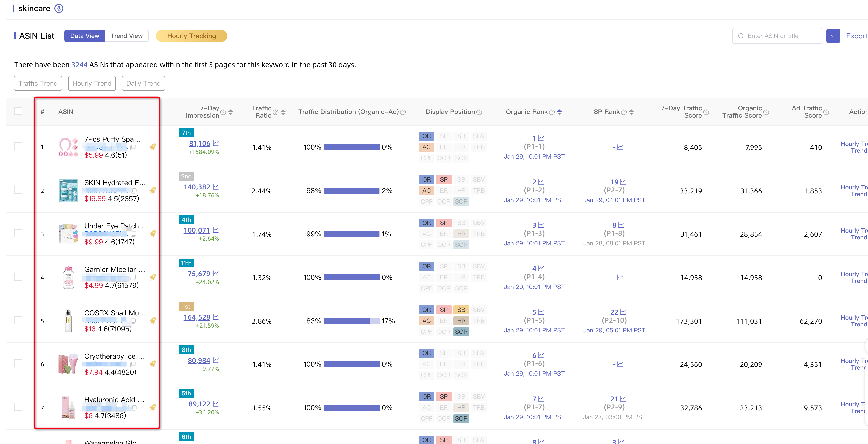Click rocket icon for Garnier Micellar product
The image size is (868, 444).
click(153, 277)
